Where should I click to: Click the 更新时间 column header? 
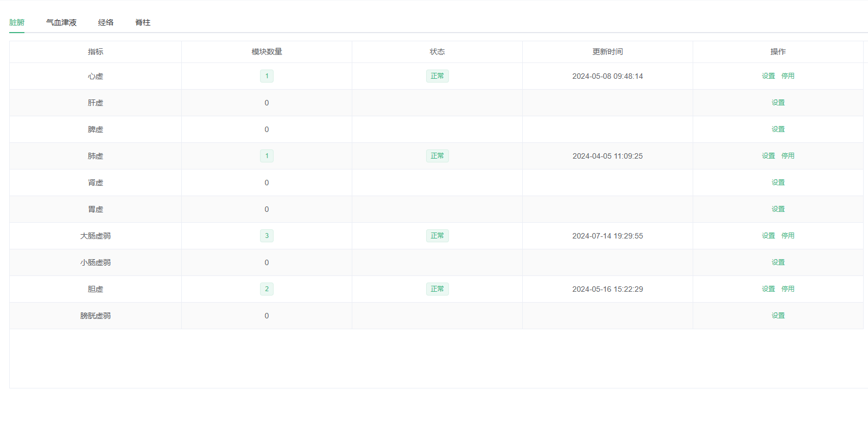click(607, 52)
